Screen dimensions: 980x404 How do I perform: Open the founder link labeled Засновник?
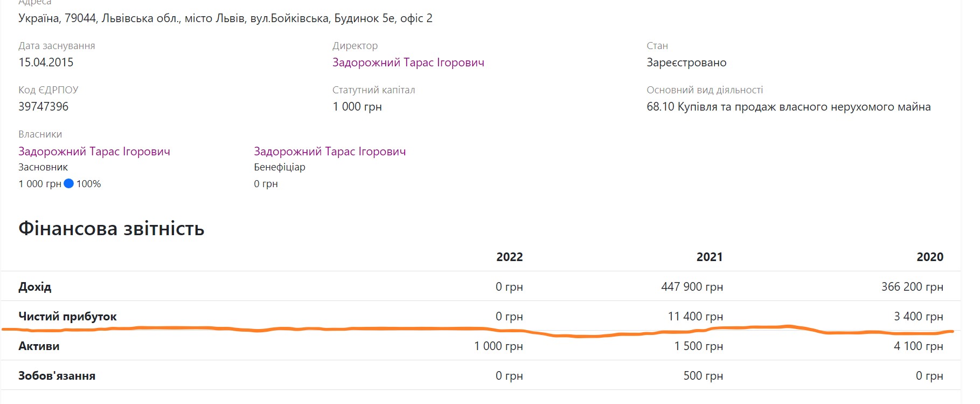[x=94, y=152]
